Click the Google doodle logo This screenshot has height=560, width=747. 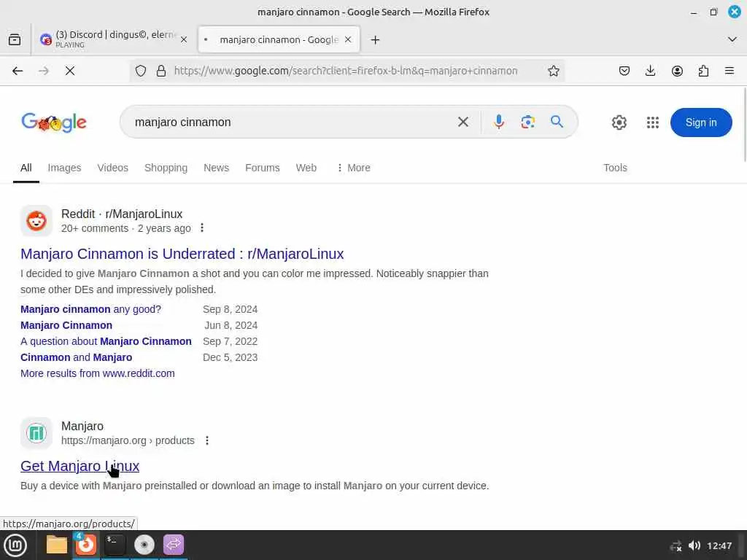tap(54, 122)
